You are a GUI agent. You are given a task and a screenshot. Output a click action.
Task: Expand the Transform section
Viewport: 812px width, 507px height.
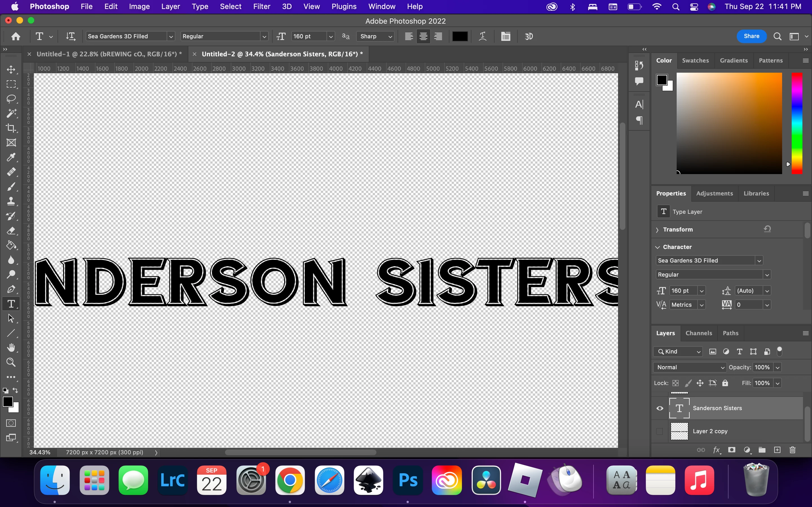pos(657,230)
